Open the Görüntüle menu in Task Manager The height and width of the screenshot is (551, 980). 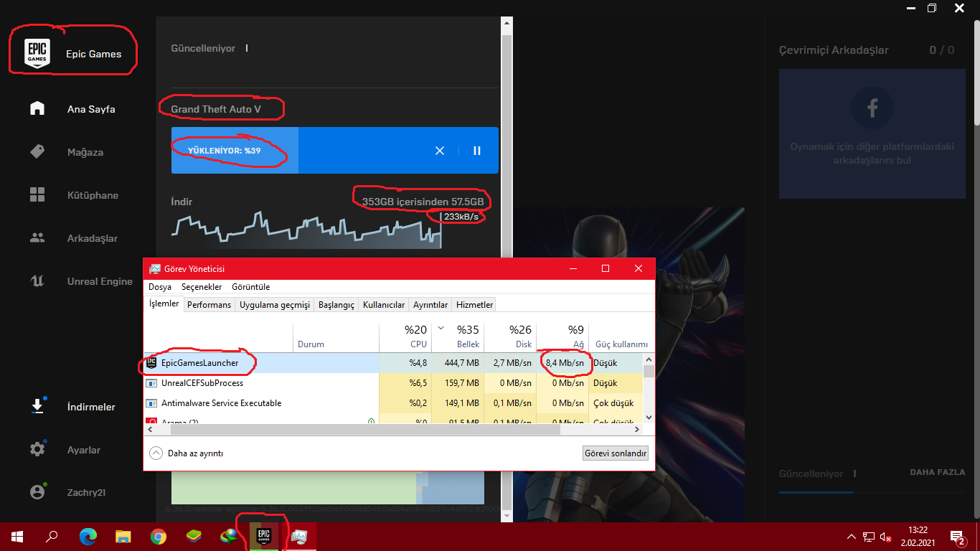[x=250, y=287]
